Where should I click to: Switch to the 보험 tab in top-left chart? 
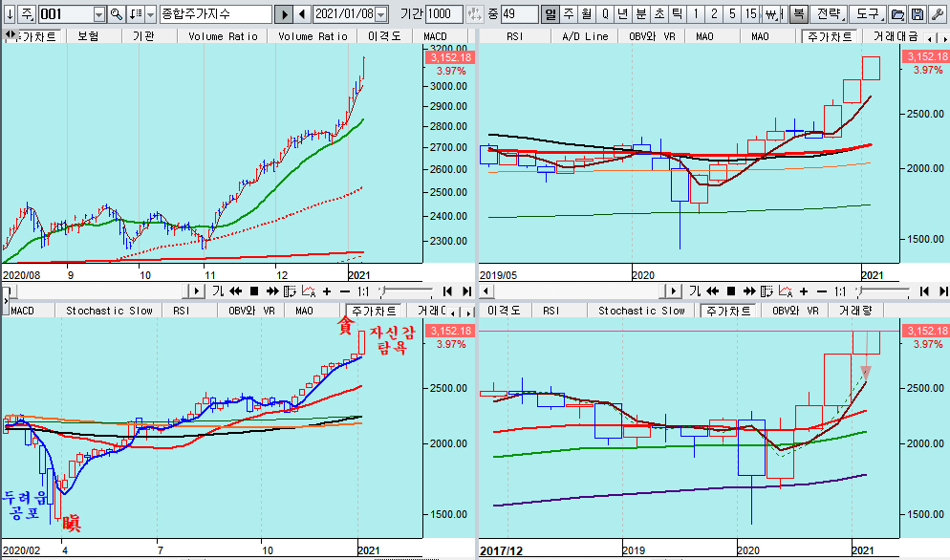[88, 36]
